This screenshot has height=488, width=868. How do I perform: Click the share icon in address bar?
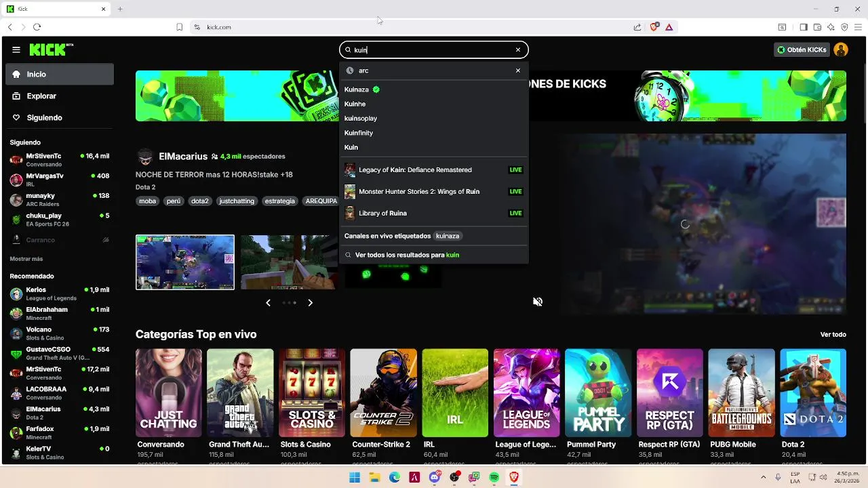coord(637,27)
